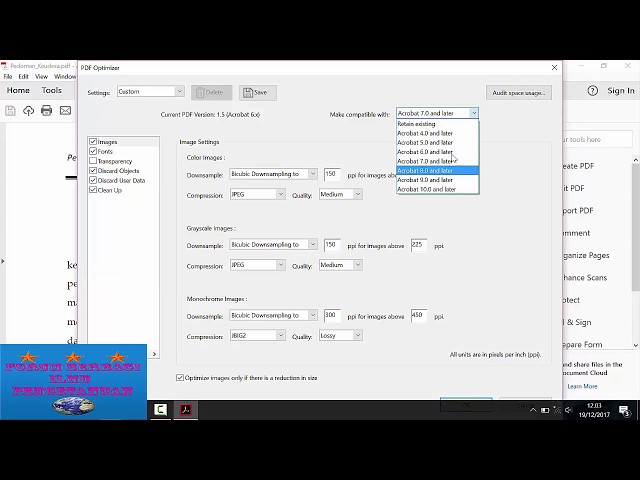Screen dimensions: 640x480
Task: Toggle the Discard Objects checkbox
Action: pyautogui.click(x=93, y=170)
